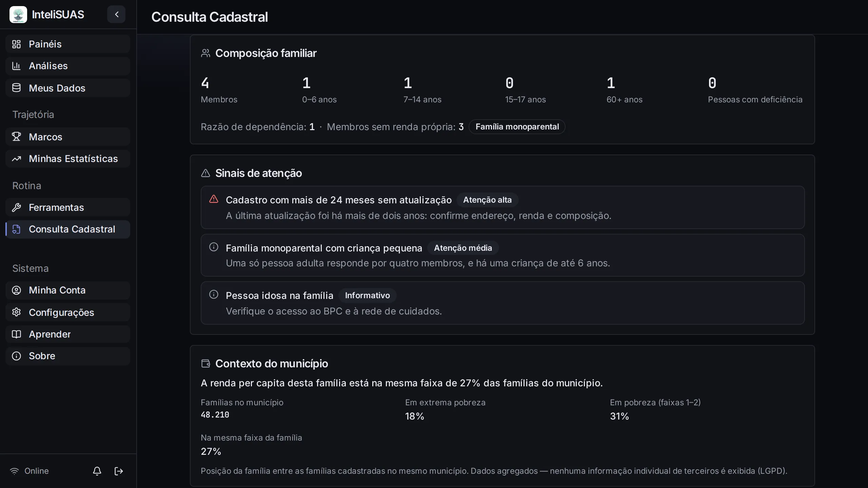Click the Família monoparental badge
The width and height of the screenshot is (868, 488).
517,127
